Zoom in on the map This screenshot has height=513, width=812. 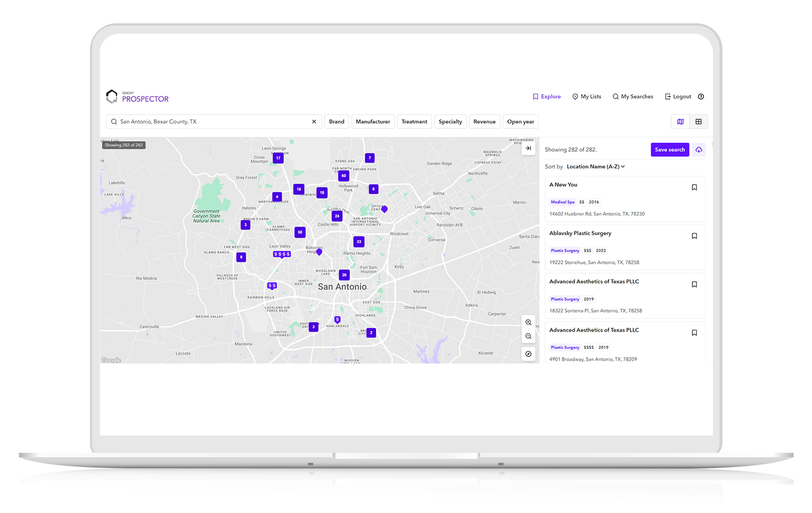(528, 322)
